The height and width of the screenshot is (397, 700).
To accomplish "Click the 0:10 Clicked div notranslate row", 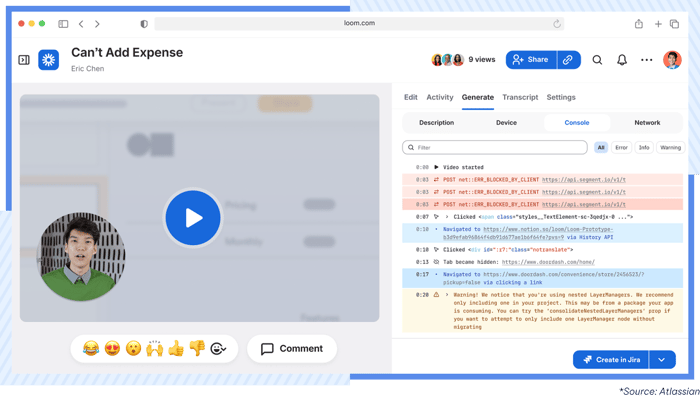I will click(x=542, y=250).
